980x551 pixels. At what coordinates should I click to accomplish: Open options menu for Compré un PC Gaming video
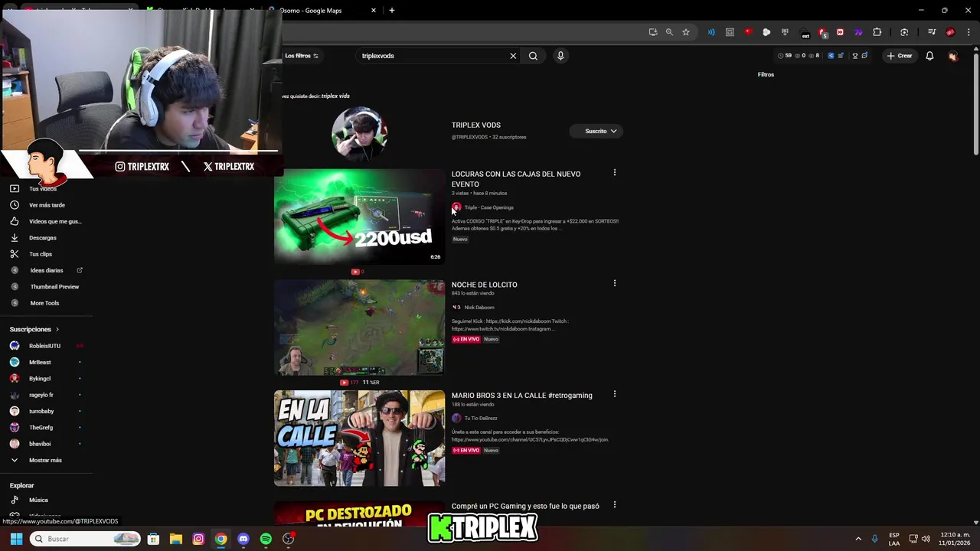click(614, 505)
